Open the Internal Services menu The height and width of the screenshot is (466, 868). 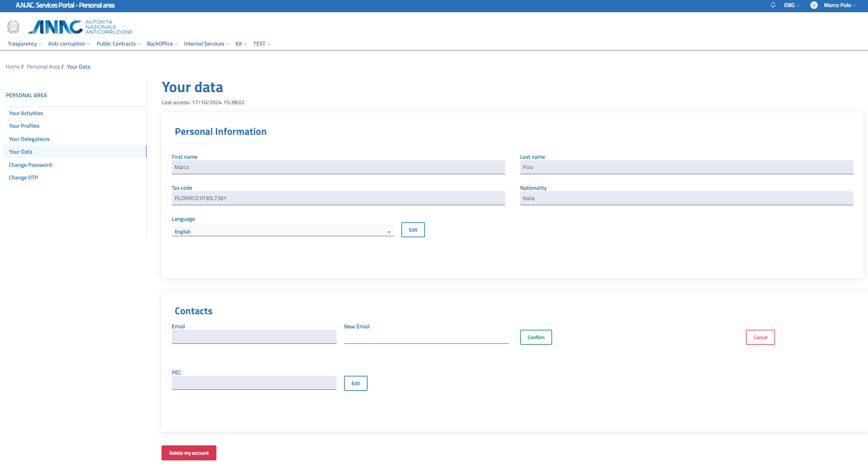206,44
